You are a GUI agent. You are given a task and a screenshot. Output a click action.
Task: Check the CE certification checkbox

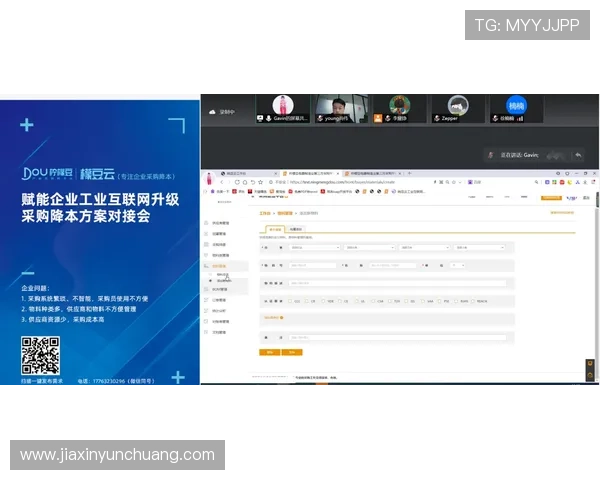click(339, 301)
